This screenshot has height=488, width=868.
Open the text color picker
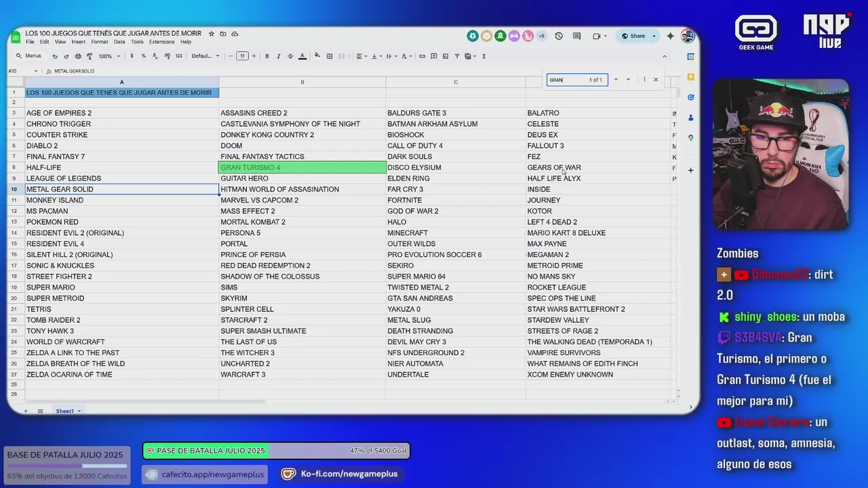tap(302, 56)
